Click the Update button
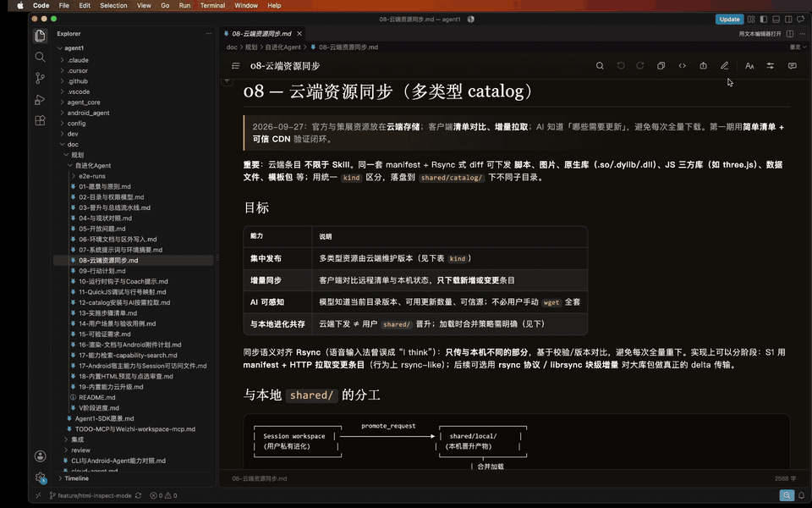Viewport: 812px width, 508px height. pos(729,19)
